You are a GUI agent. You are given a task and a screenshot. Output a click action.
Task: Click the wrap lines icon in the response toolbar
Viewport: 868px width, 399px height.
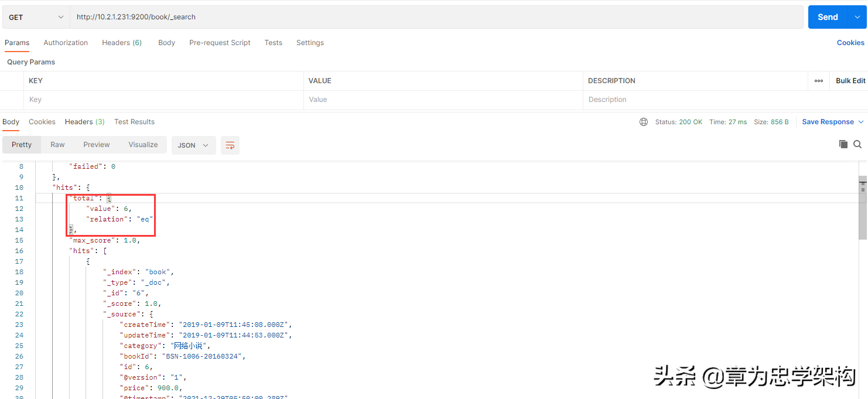pos(230,145)
